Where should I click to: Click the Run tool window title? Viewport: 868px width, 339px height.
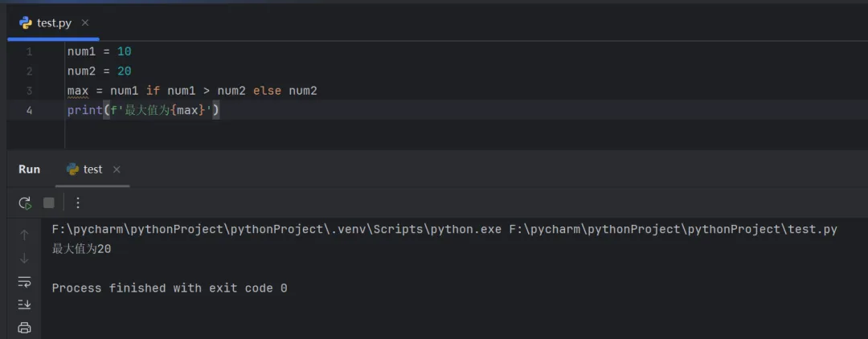click(x=29, y=169)
